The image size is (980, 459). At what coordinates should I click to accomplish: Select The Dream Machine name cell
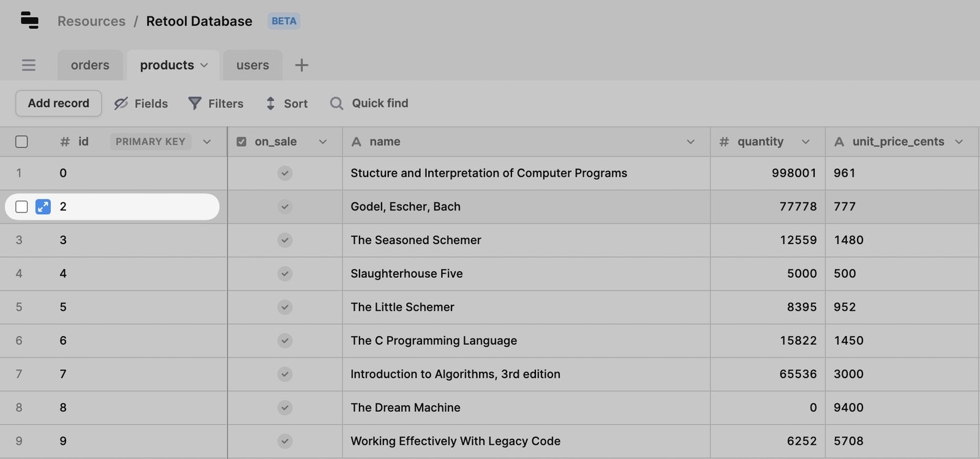[526, 408]
